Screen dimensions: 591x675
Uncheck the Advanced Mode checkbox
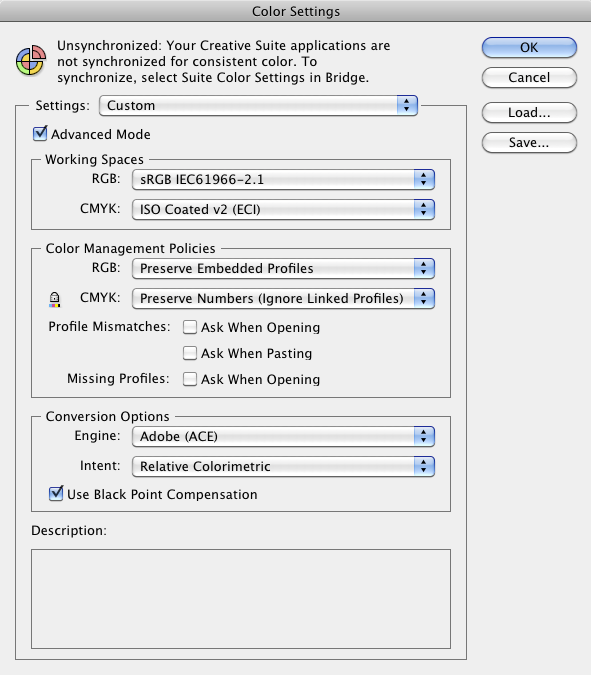pyautogui.click(x=40, y=133)
